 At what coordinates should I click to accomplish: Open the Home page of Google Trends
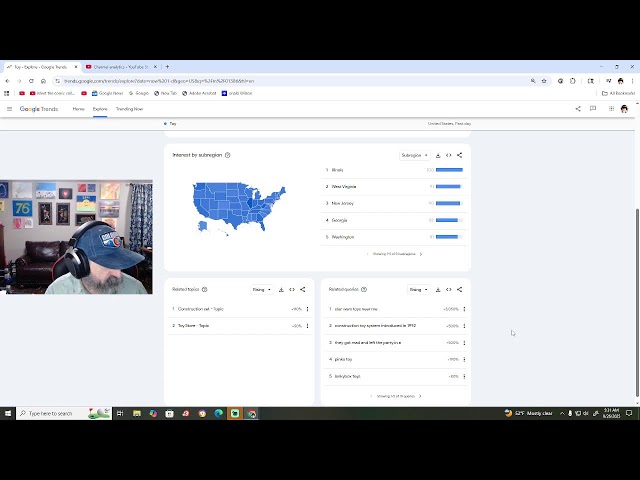(78, 109)
